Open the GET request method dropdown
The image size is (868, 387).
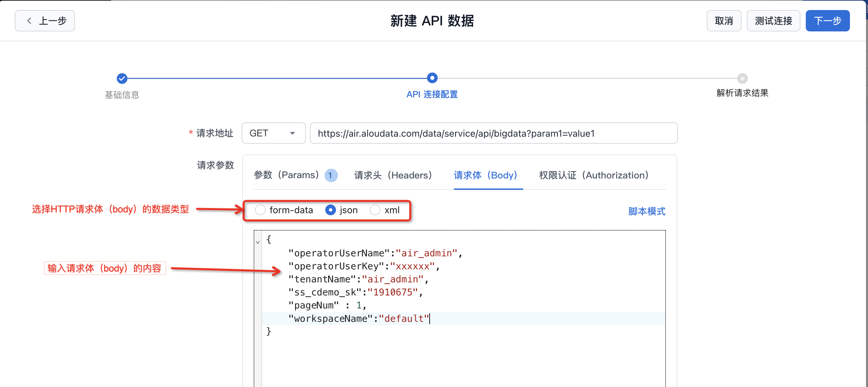click(x=273, y=133)
